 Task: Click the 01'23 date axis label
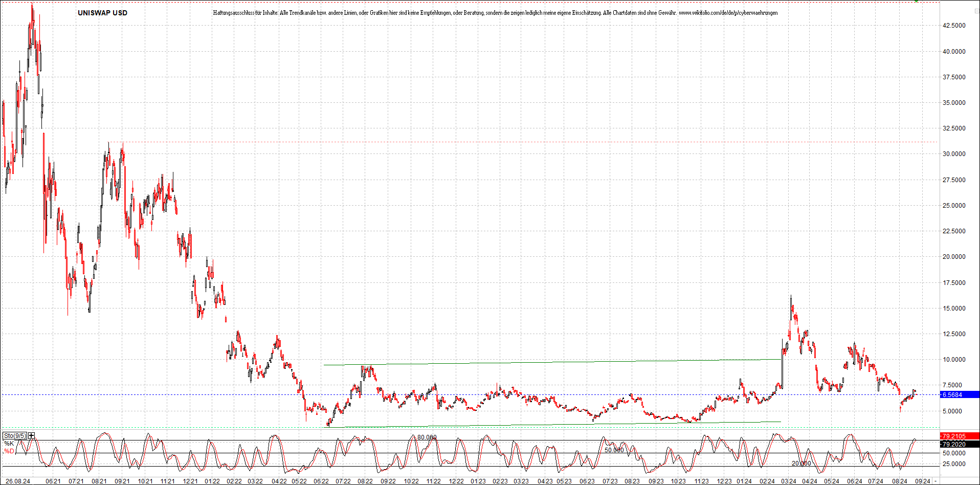tap(478, 481)
